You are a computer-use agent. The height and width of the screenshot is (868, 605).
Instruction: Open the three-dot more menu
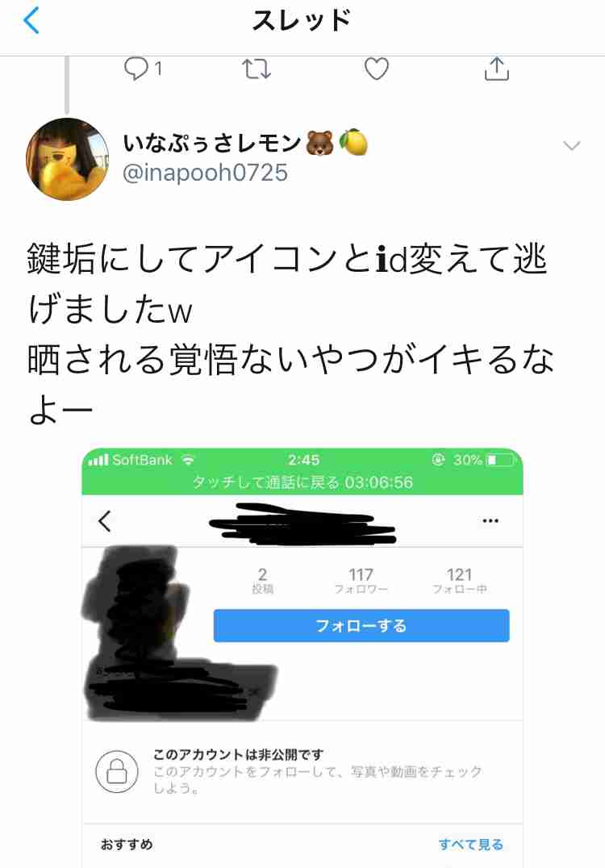click(x=490, y=520)
